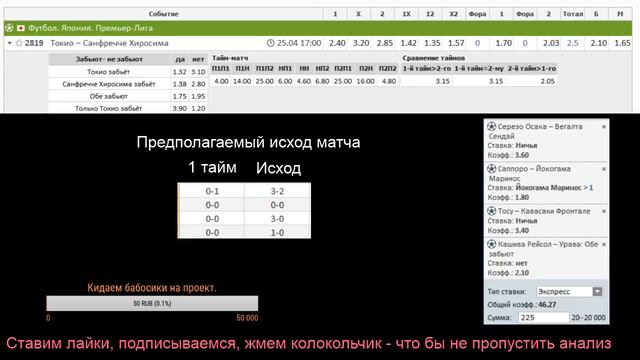Pick Только Токио забьёт да 3.90
Screen dimensions: 640x360
pos(180,109)
